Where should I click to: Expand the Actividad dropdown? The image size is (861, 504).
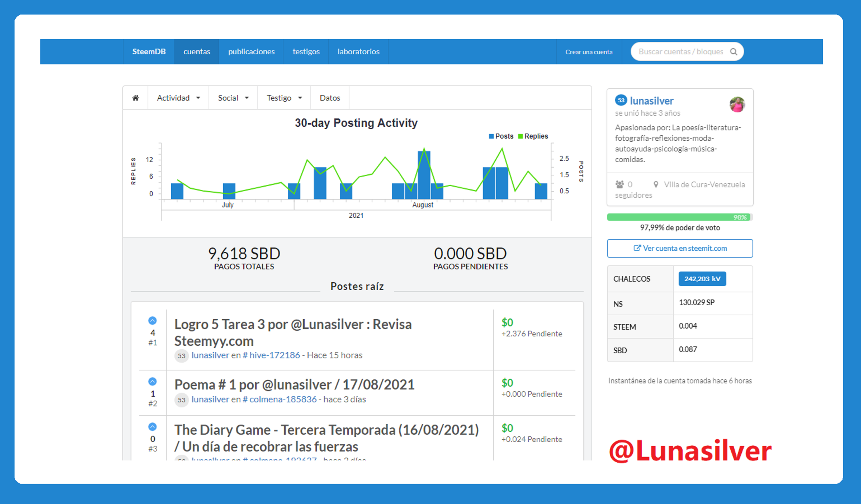click(178, 98)
